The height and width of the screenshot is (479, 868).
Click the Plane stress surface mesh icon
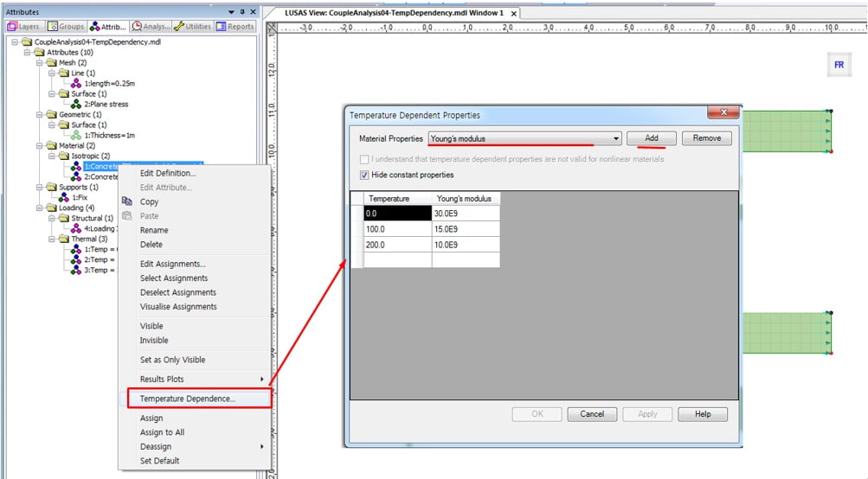[76, 105]
